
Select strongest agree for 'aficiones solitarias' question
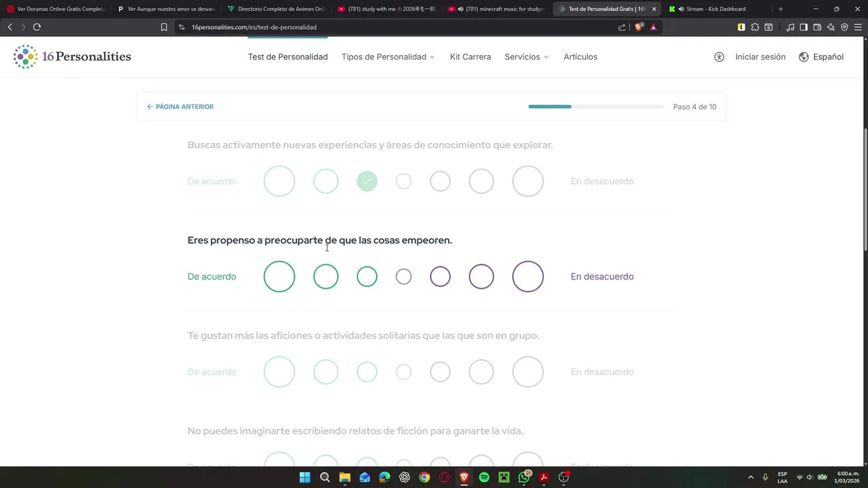(279, 372)
